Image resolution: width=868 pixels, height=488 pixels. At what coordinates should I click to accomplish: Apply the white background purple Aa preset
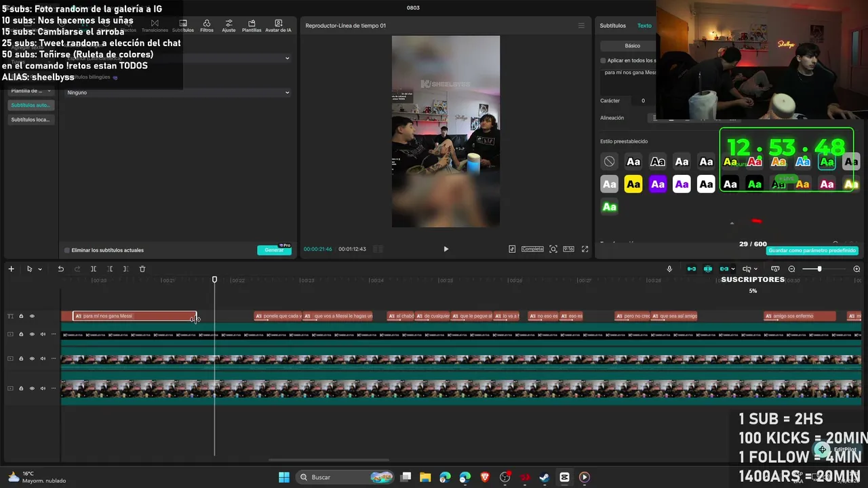[682, 184]
